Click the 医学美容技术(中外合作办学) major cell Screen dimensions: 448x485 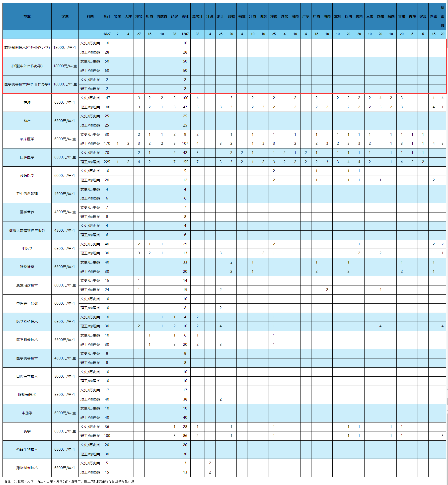pos(27,84)
